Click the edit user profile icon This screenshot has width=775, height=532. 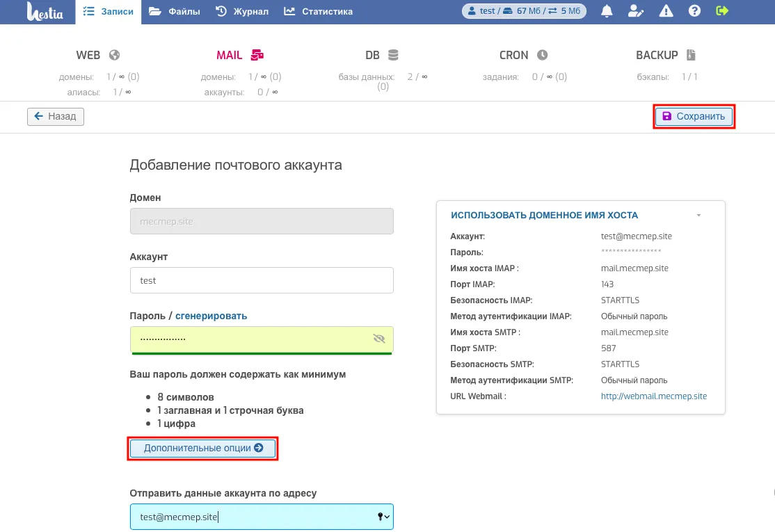636,11
